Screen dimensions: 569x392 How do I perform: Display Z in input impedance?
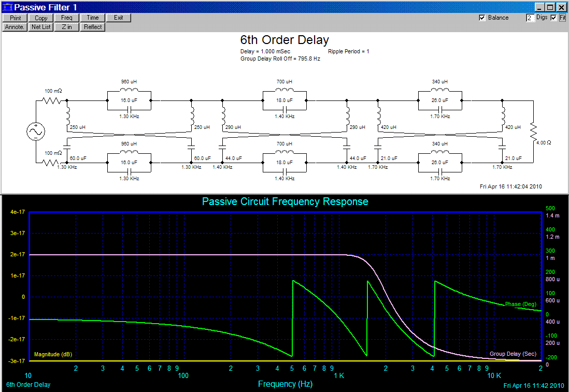[x=67, y=27]
